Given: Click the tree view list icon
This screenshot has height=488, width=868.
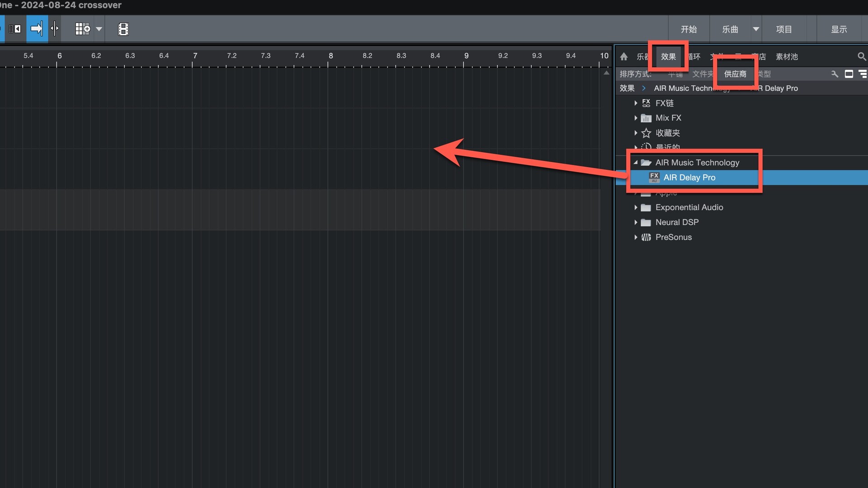Looking at the screenshot, I should point(863,74).
